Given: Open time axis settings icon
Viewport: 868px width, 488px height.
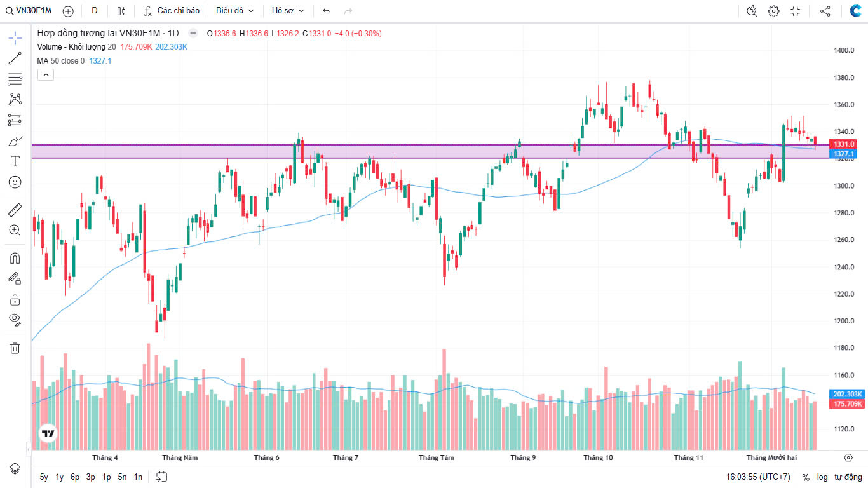Looking at the screenshot, I should tap(848, 457).
